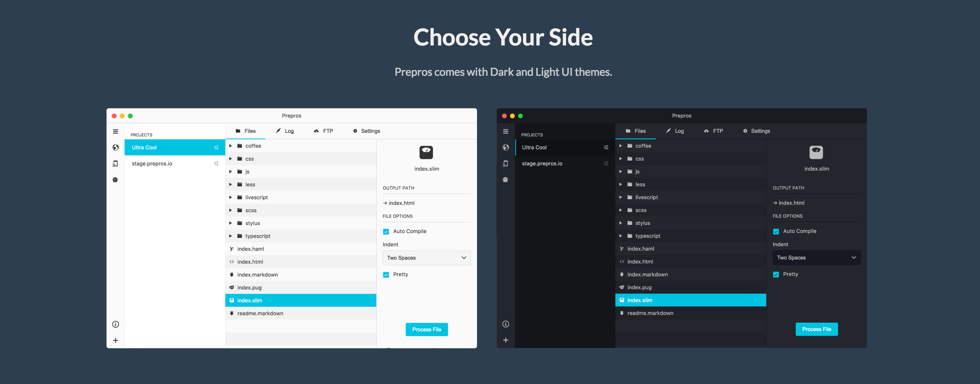Open stage.prepros.io settings sliders icon, dark window

pos(606,163)
